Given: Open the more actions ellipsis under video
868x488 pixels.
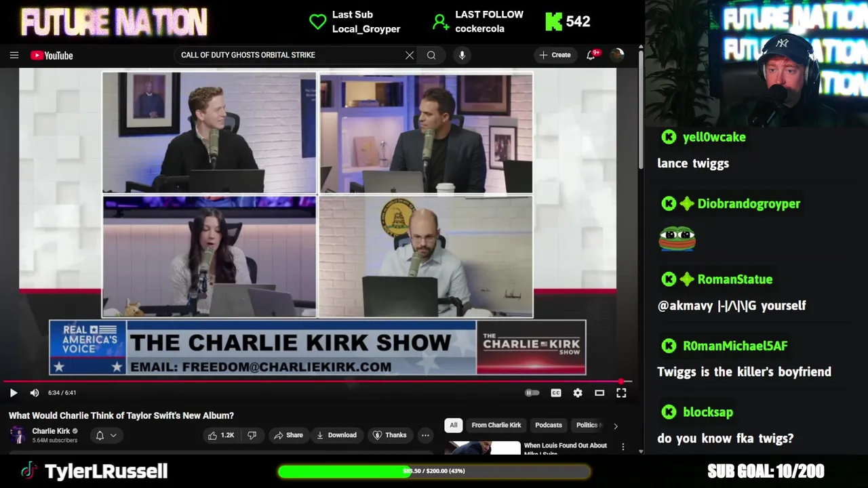Looking at the screenshot, I should (x=425, y=435).
